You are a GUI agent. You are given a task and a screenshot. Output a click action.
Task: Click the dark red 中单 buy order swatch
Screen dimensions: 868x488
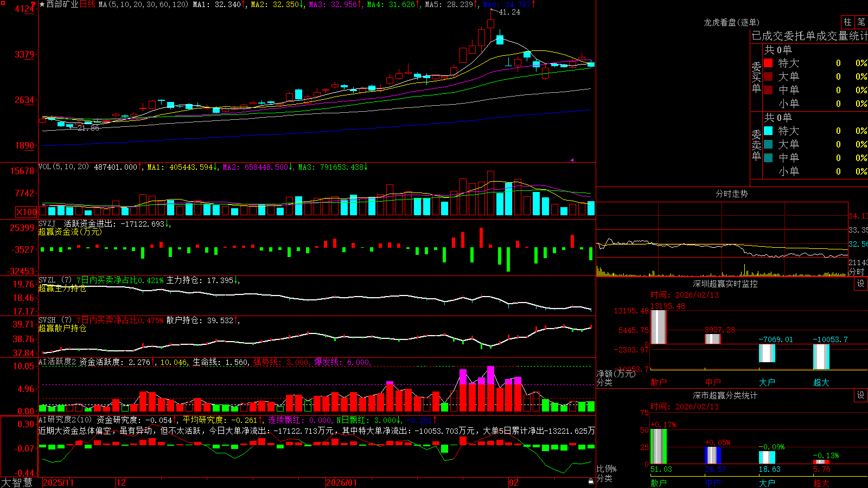click(x=768, y=90)
